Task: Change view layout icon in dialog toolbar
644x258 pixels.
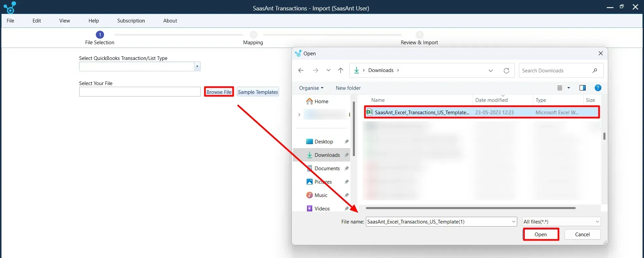Action: [560, 88]
